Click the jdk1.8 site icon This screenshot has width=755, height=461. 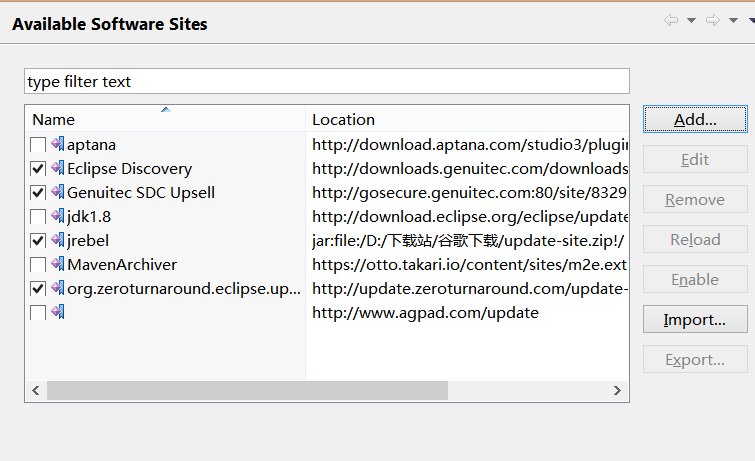pos(58,216)
